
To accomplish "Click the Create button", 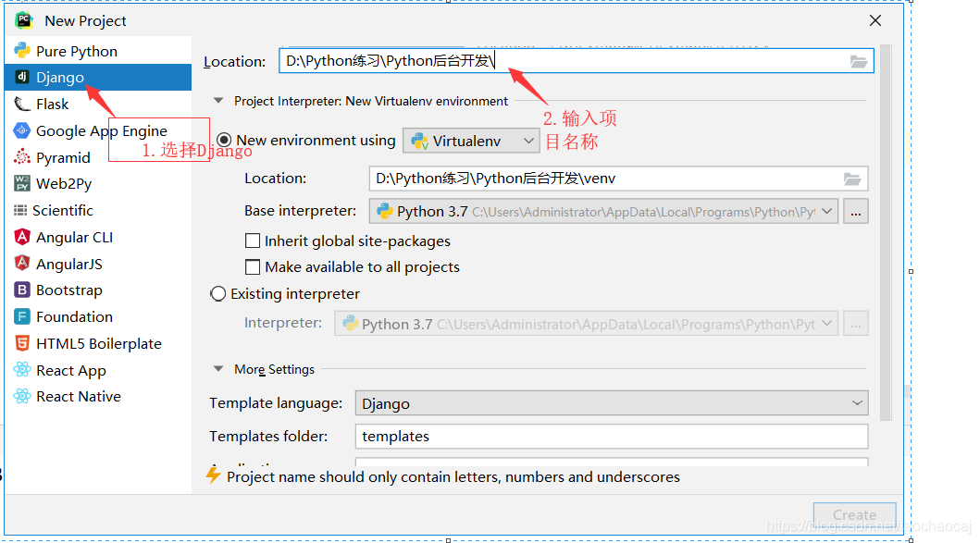I will 854,515.
